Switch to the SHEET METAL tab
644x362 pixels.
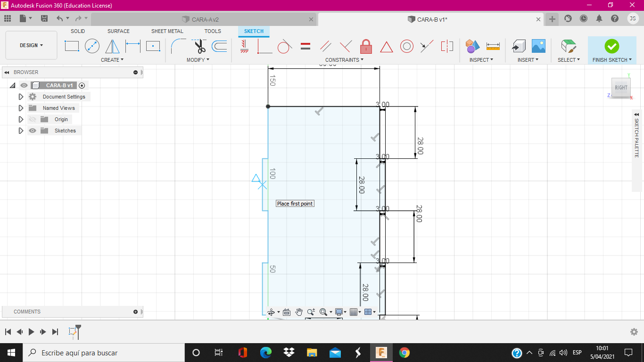pyautogui.click(x=167, y=31)
